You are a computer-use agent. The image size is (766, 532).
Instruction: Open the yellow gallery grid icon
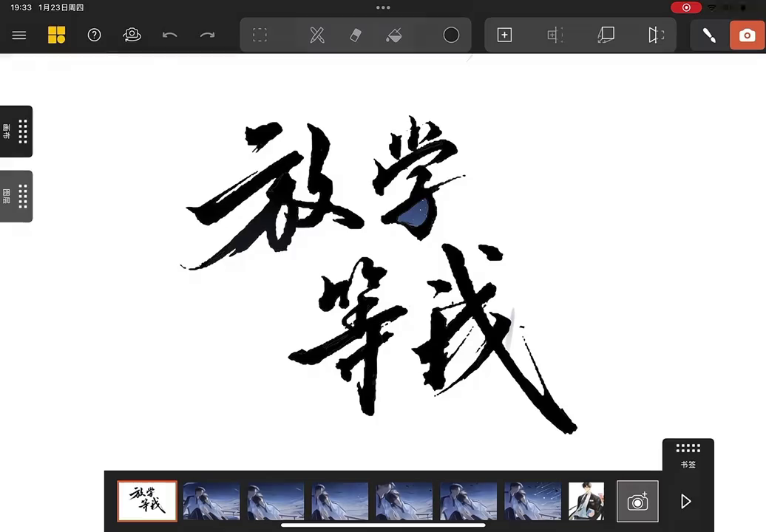pyautogui.click(x=57, y=35)
